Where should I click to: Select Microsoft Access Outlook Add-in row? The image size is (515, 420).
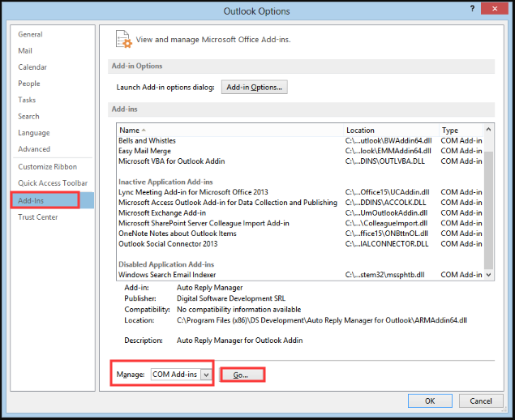click(x=300, y=202)
